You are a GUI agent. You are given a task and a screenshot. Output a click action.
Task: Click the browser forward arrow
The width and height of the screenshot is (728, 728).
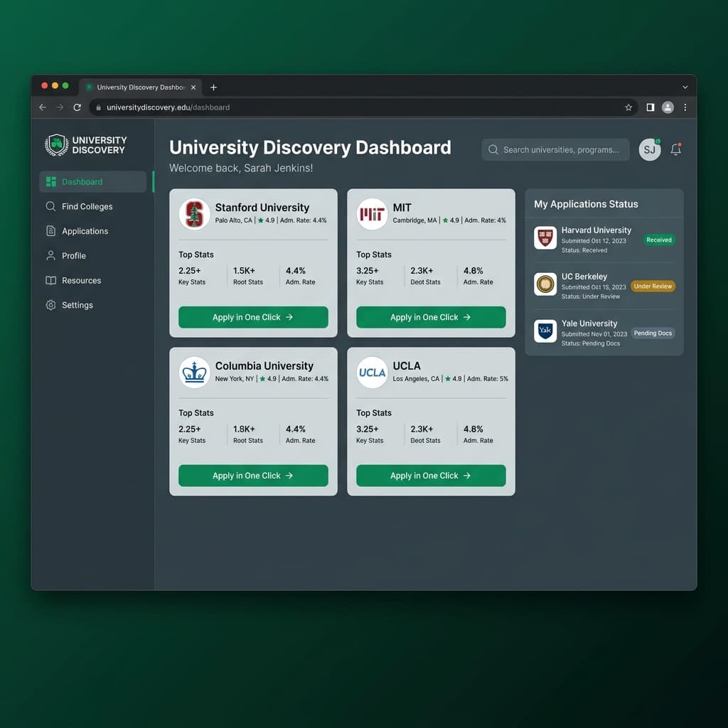click(x=60, y=107)
